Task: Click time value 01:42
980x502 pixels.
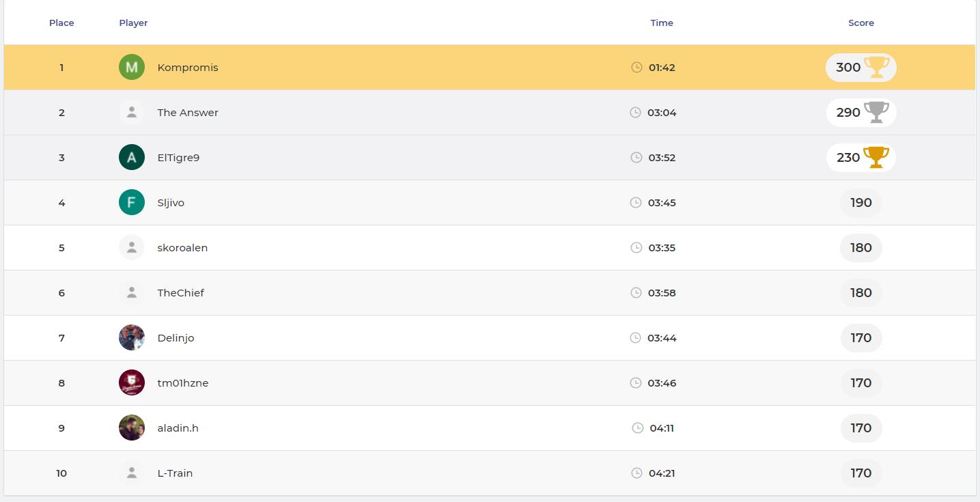Action: [662, 68]
